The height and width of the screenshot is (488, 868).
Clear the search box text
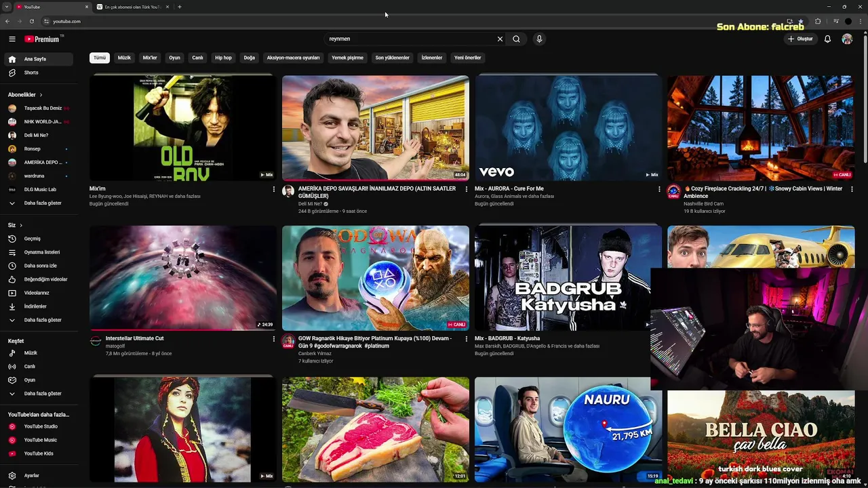pos(500,39)
